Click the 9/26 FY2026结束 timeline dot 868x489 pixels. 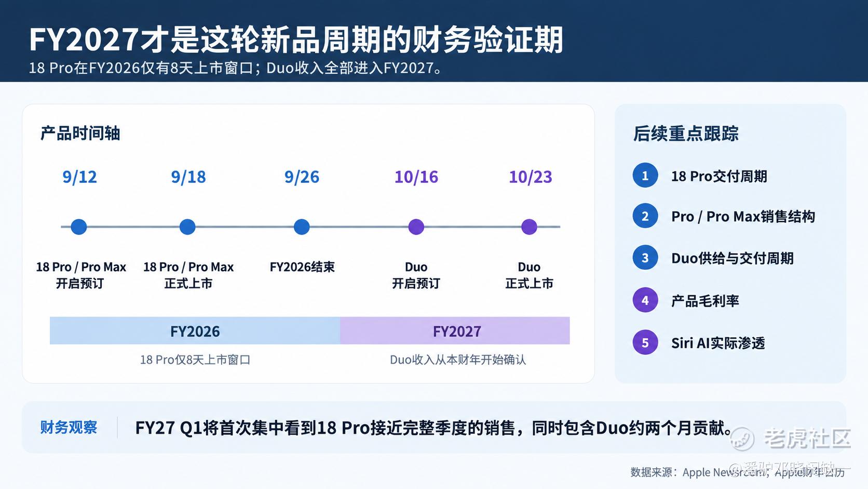[302, 227]
